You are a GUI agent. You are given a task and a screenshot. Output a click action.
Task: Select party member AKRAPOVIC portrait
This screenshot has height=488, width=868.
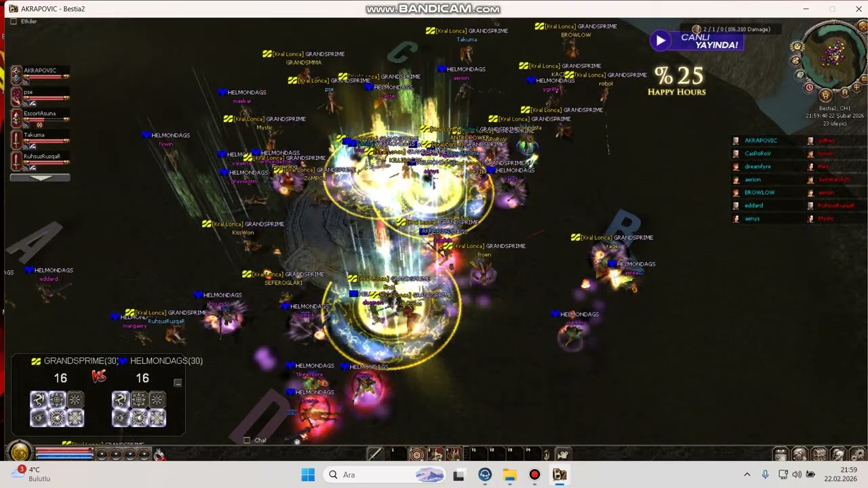tap(16, 75)
